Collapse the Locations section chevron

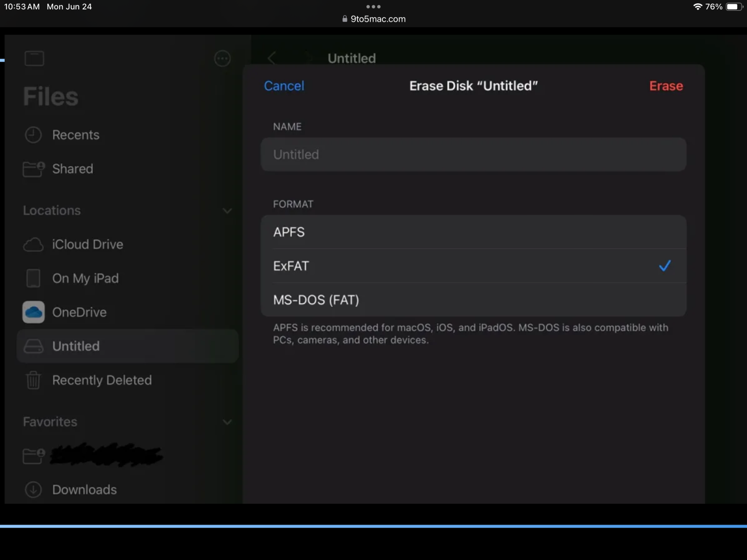[x=227, y=211]
